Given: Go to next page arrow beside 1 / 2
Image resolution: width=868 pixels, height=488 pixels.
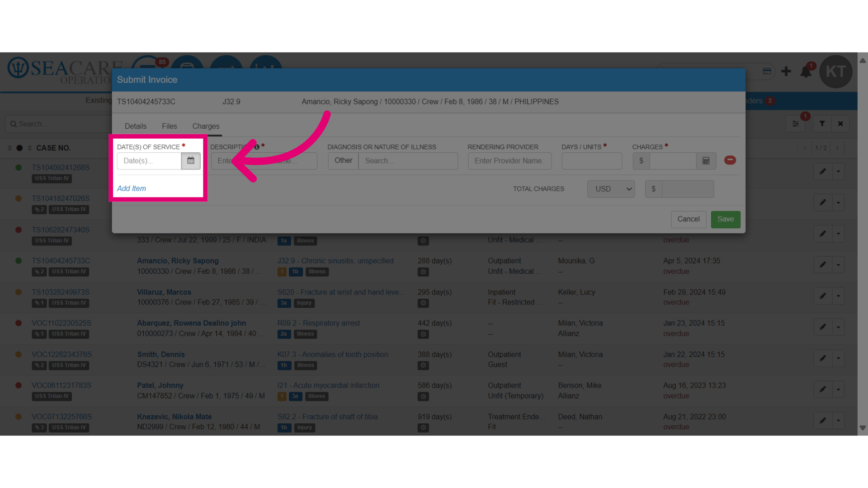Looking at the screenshot, I should 837,148.
